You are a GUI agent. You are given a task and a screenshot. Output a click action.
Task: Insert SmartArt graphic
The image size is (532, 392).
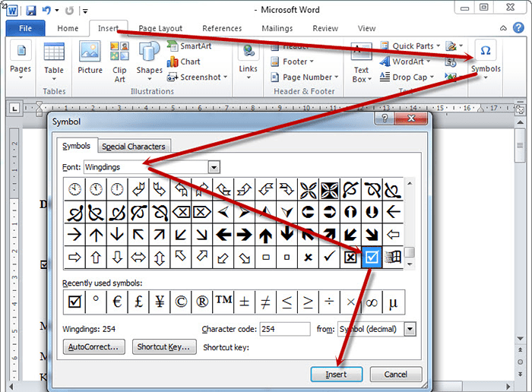189,46
